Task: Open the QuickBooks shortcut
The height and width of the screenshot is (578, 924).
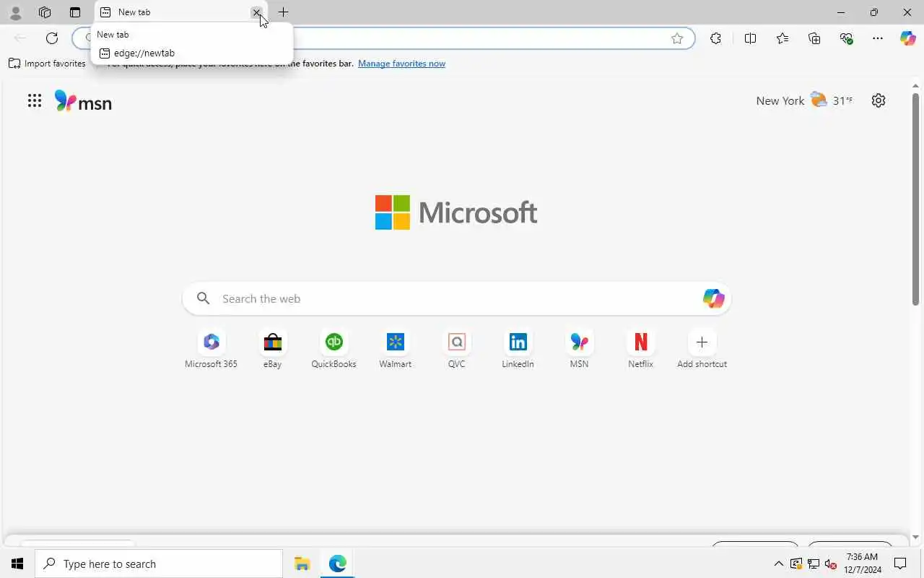Action: pyautogui.click(x=334, y=349)
